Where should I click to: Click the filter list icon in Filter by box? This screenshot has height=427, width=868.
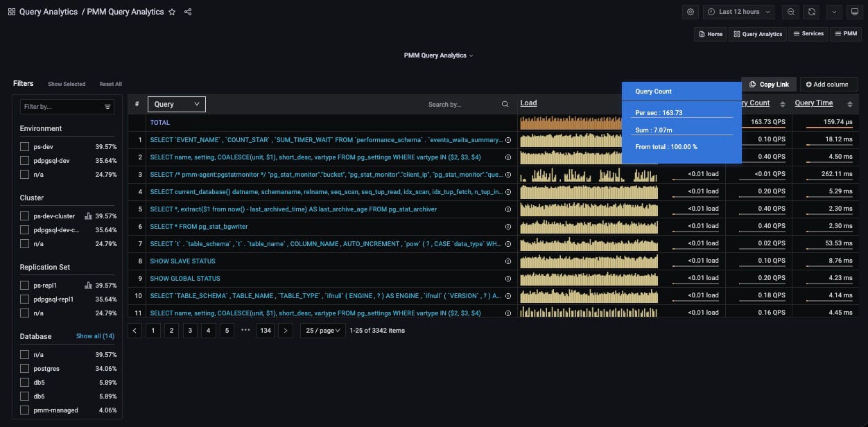click(x=107, y=107)
